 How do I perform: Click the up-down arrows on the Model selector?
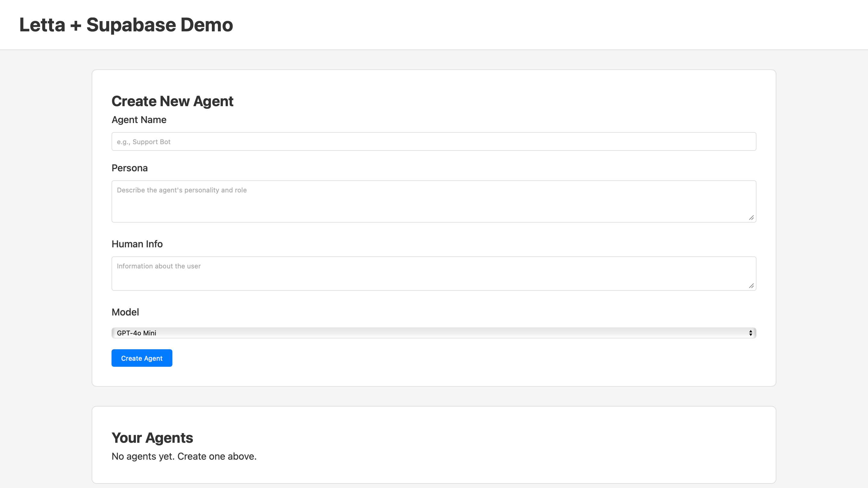[750, 333]
